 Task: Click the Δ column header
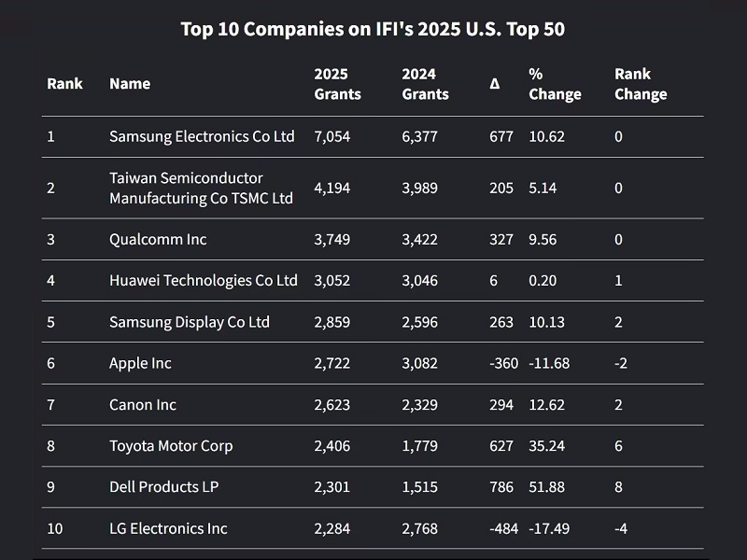(495, 84)
